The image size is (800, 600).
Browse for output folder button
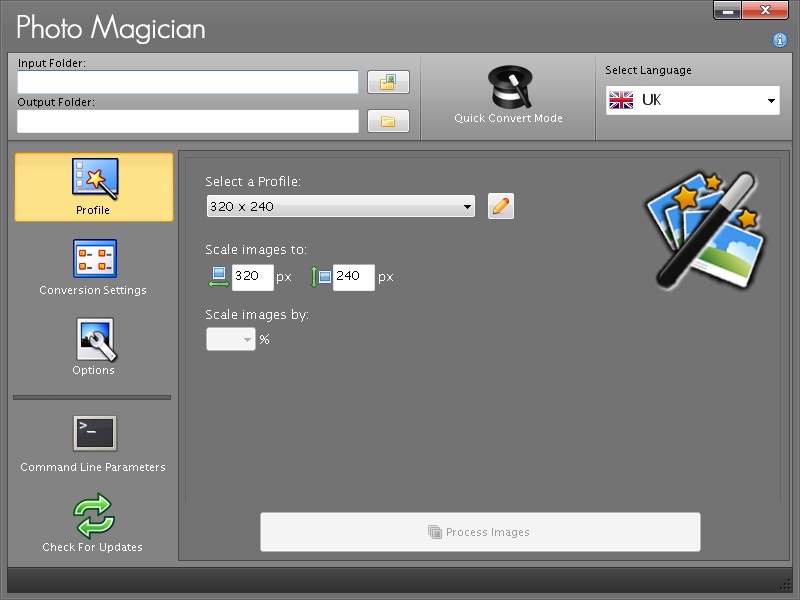coord(388,121)
